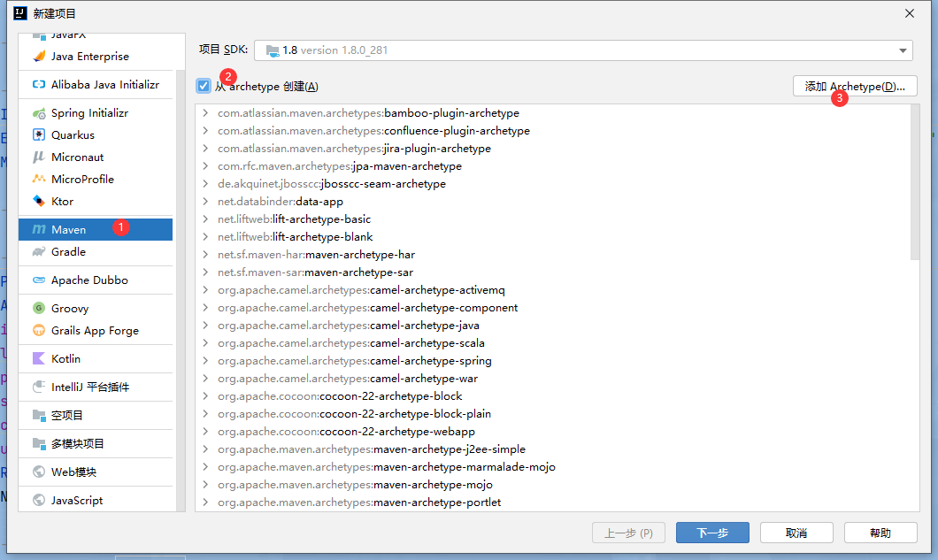Expand confluence-plugin-archetype node
Screen dimensions: 938x560
[x=205, y=130]
